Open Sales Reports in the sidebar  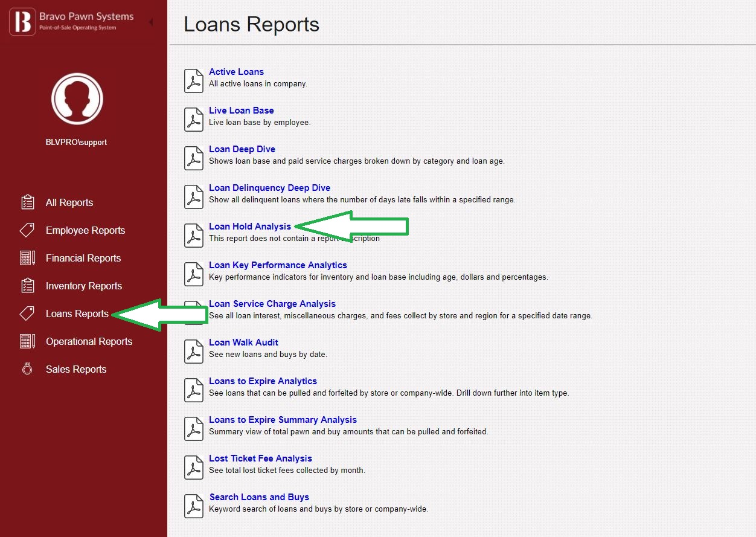76,369
